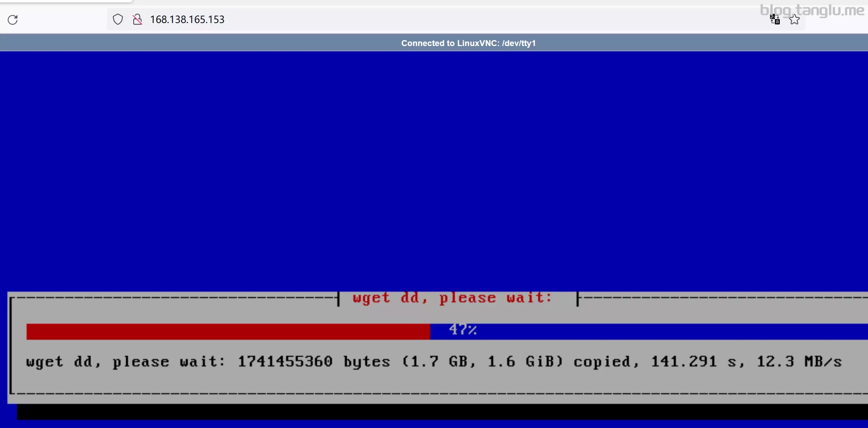Click the blue unfilled progress bar portion
The height and width of the screenshot is (428, 868).
tap(663, 331)
